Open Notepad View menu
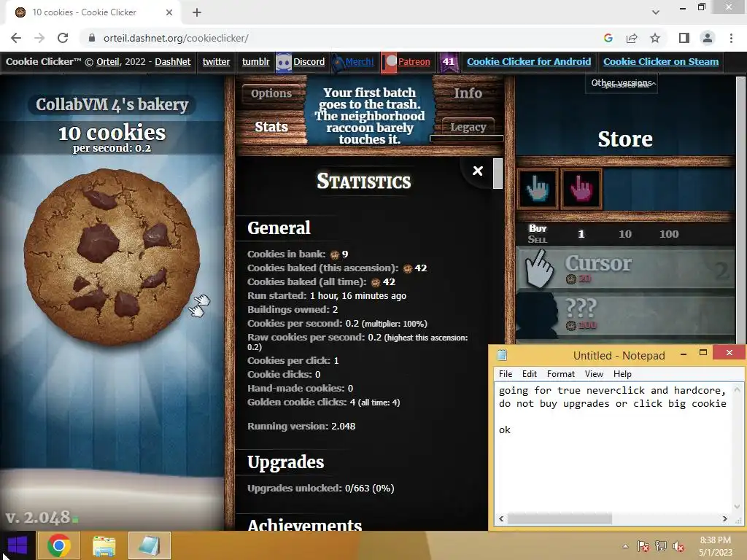The height and width of the screenshot is (560, 747). (x=594, y=374)
